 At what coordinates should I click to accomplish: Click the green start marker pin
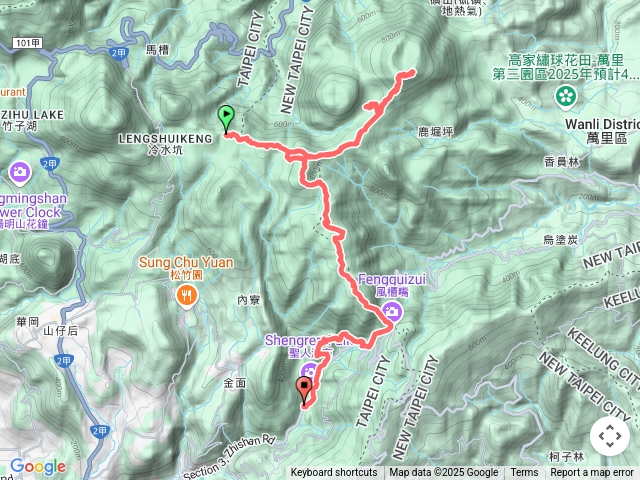pyautogui.click(x=226, y=119)
